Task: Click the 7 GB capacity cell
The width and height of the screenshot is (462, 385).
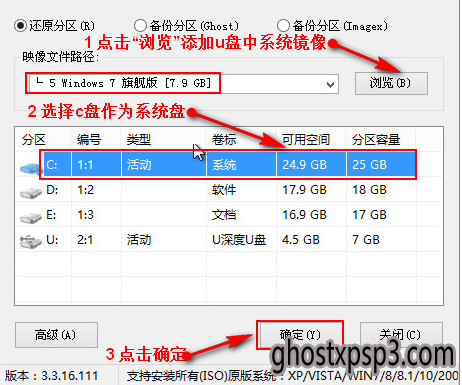Action: [x=366, y=240]
